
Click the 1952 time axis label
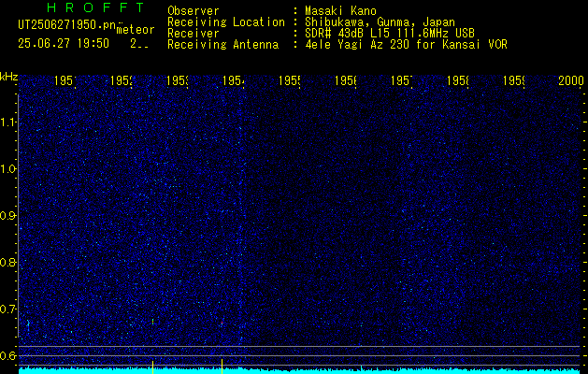[122, 80]
